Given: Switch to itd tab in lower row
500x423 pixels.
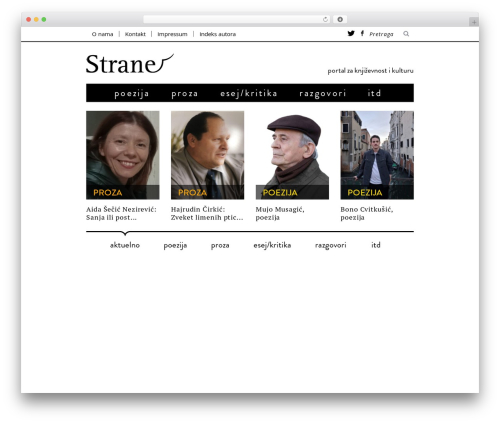Looking at the screenshot, I should tap(376, 245).
